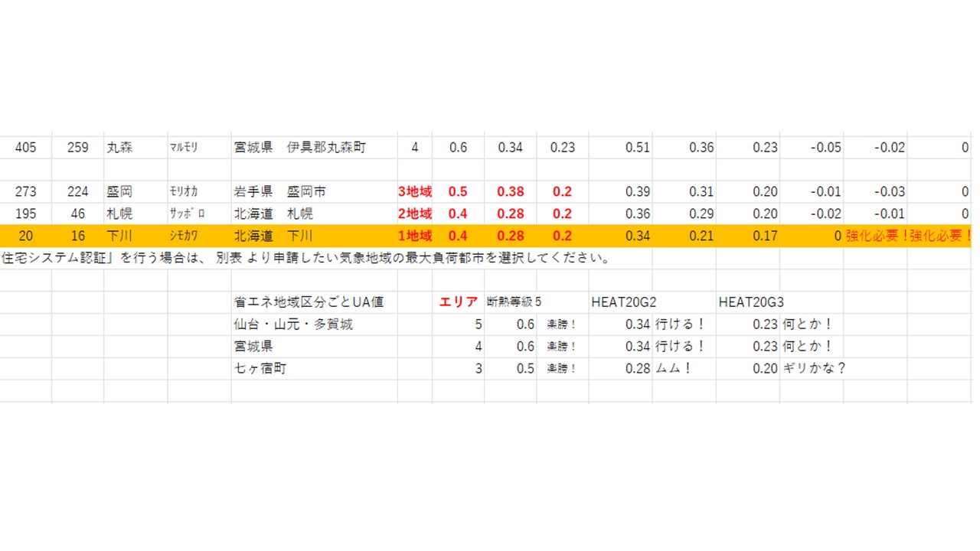This screenshot has width=980, height=551.
Task: Select the ムム！ comment cell
Action: [x=675, y=369]
